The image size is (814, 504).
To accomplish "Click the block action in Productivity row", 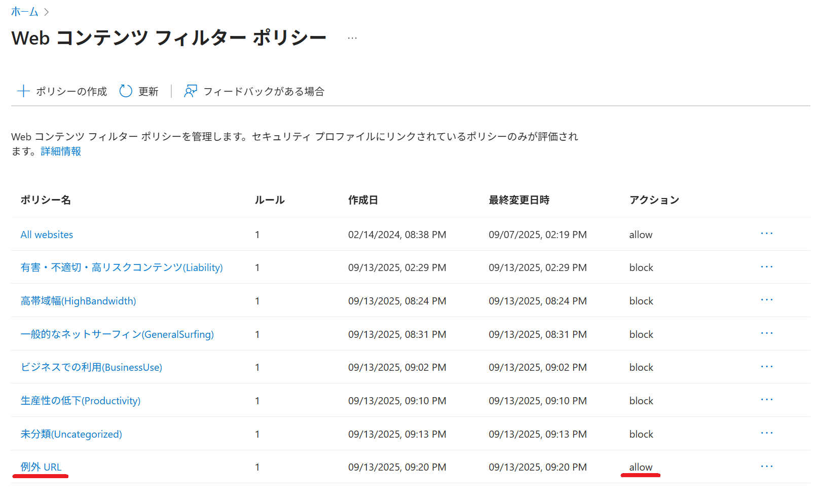I will click(641, 401).
